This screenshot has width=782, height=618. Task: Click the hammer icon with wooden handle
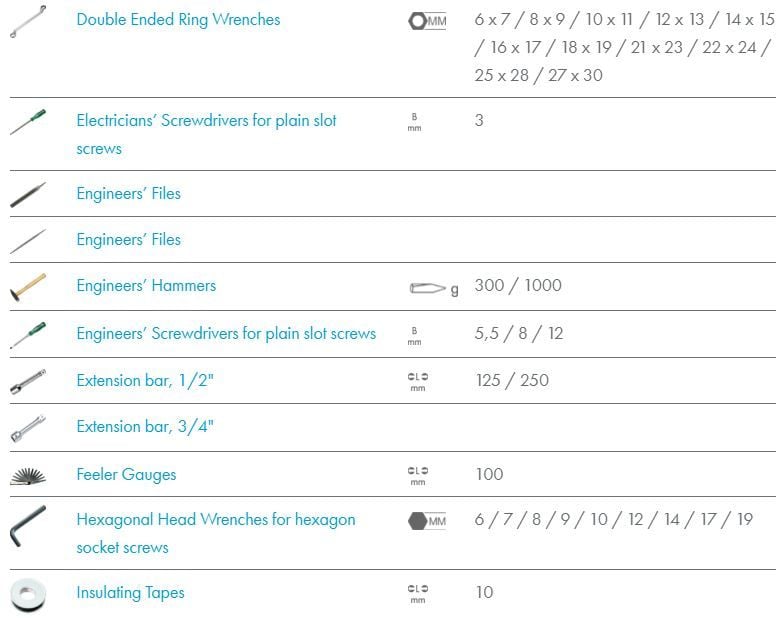point(28,287)
